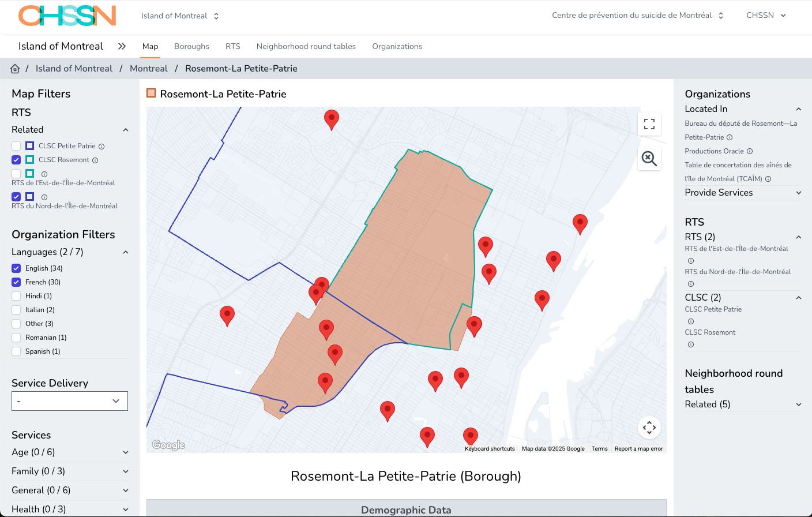The width and height of the screenshot is (812, 517).
Task: Uncheck the English language filter
Action: click(x=16, y=268)
